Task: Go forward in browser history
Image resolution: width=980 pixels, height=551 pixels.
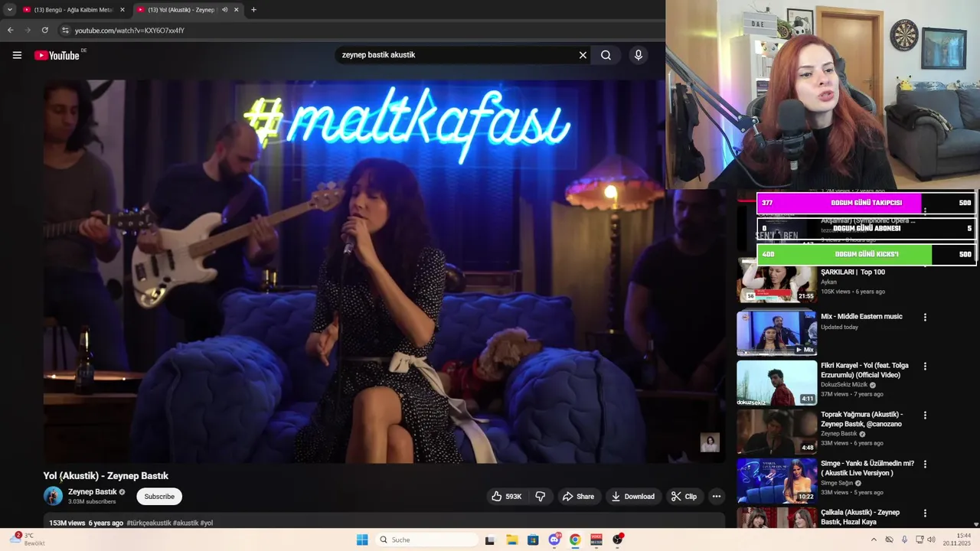Action: 28,30
